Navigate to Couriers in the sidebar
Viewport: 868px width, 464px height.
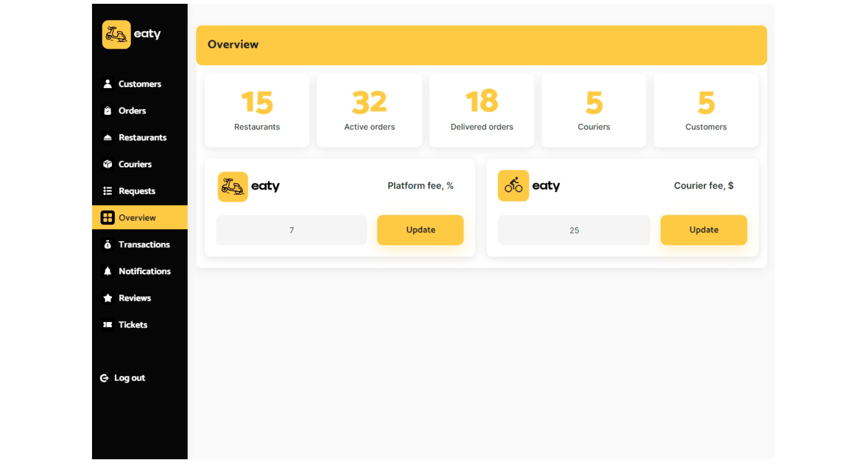point(140,164)
